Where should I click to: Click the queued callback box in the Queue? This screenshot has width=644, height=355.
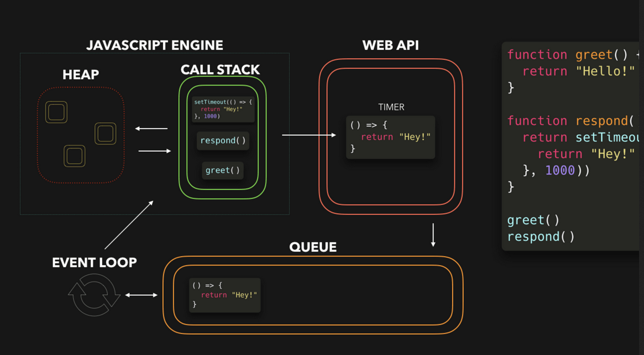[x=225, y=295]
